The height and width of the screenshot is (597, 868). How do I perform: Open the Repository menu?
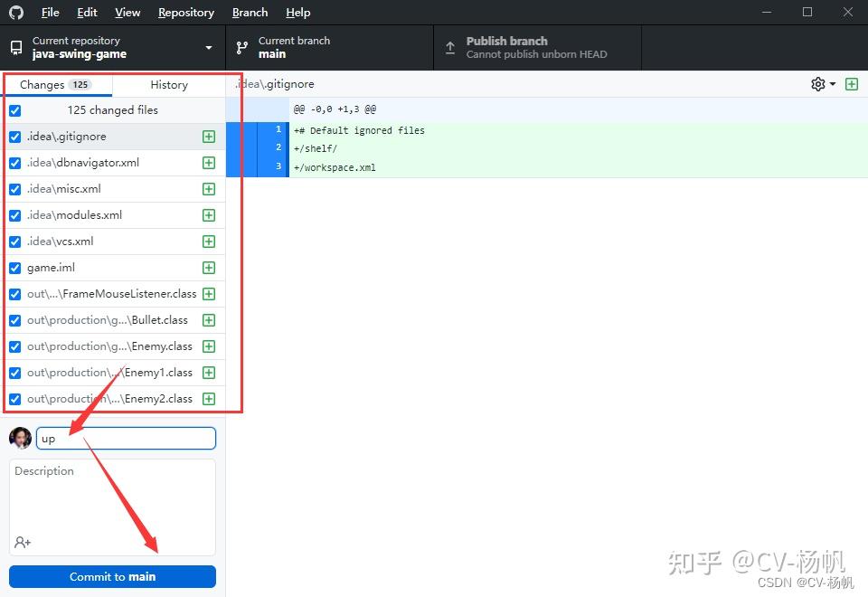click(x=185, y=12)
